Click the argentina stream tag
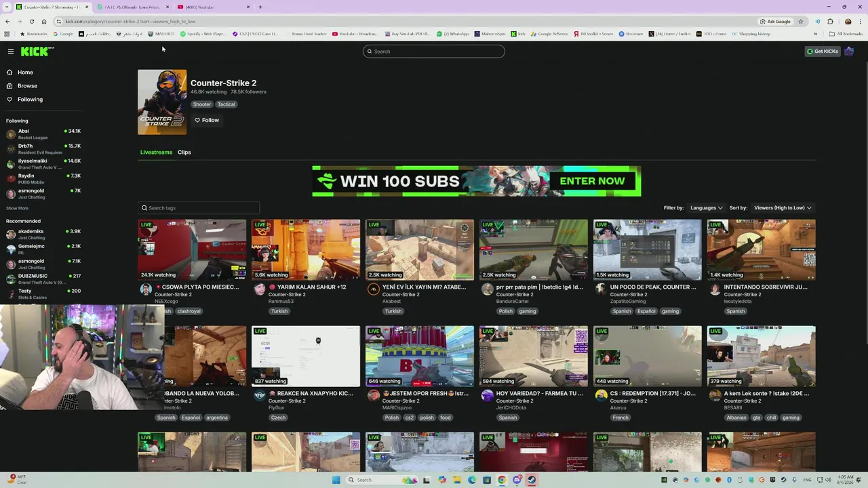The image size is (868, 488). [217, 418]
